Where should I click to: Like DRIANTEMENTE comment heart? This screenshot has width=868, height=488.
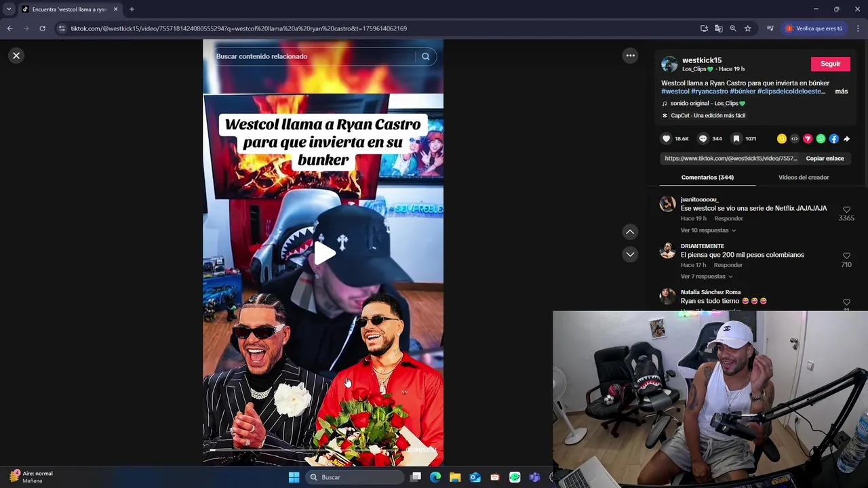pyautogui.click(x=846, y=256)
